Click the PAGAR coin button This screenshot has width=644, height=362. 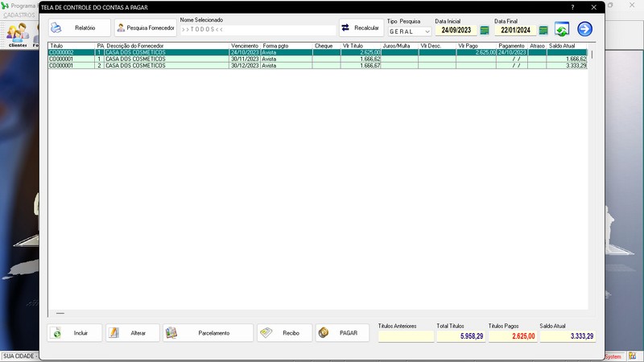click(x=342, y=333)
